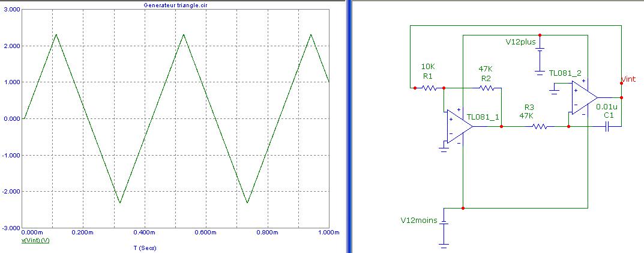Click the 2.000 y-axis value
644x253 pixels.
point(11,46)
